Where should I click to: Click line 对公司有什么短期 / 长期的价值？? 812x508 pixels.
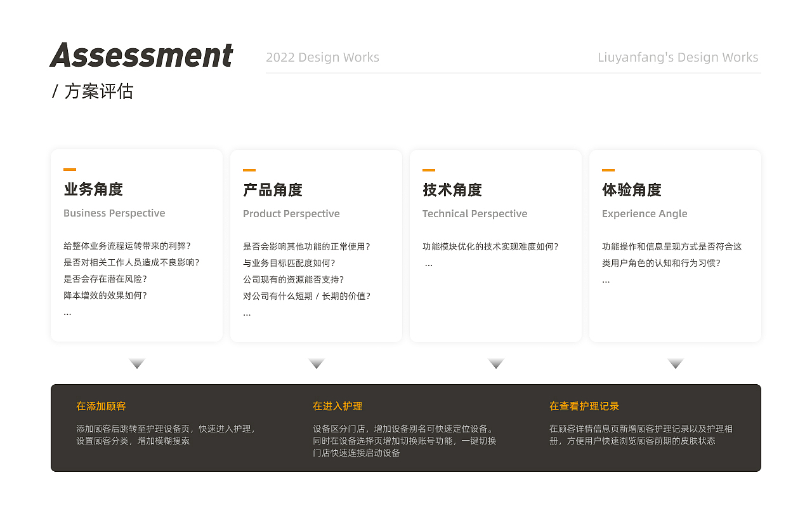[306, 296]
